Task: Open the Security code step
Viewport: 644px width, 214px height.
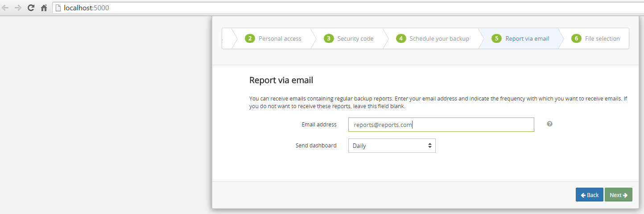Action: coord(355,38)
